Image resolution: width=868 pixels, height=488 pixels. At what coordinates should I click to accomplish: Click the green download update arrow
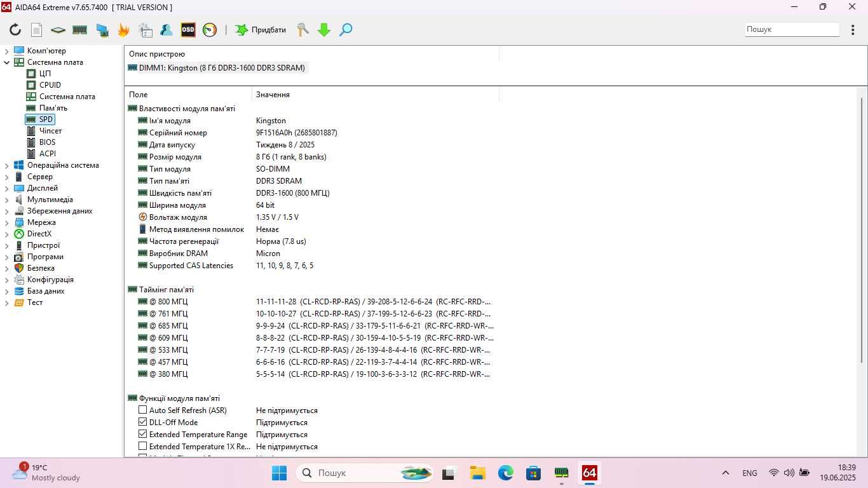tap(324, 30)
